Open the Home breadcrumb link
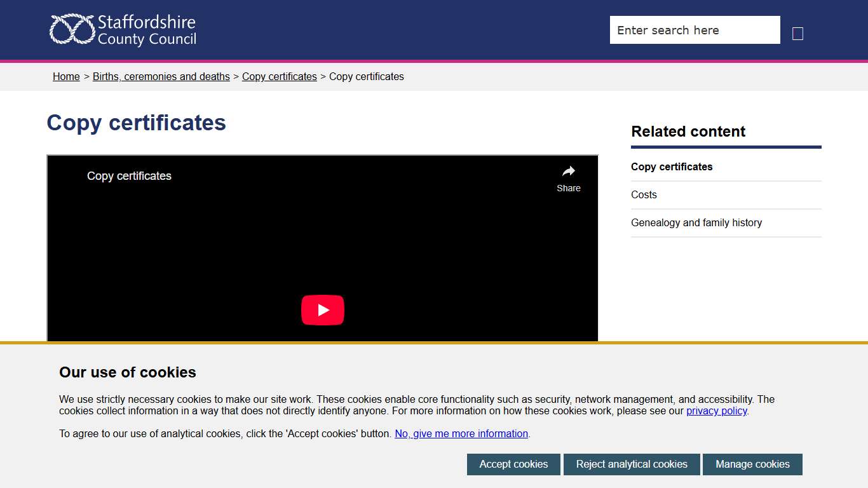868x488 pixels. point(66,76)
